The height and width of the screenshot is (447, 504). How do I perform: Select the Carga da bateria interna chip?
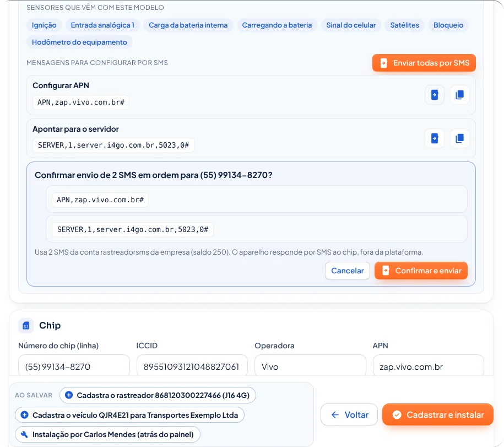coord(188,25)
